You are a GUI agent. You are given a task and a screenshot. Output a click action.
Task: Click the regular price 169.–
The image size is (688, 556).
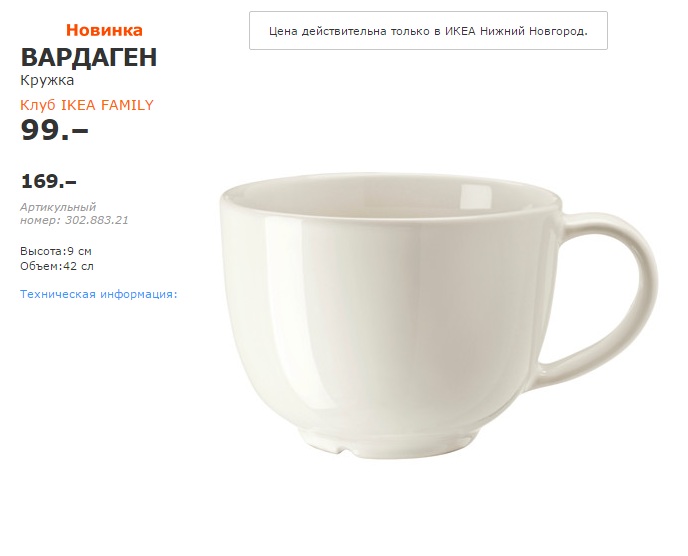coord(49,182)
